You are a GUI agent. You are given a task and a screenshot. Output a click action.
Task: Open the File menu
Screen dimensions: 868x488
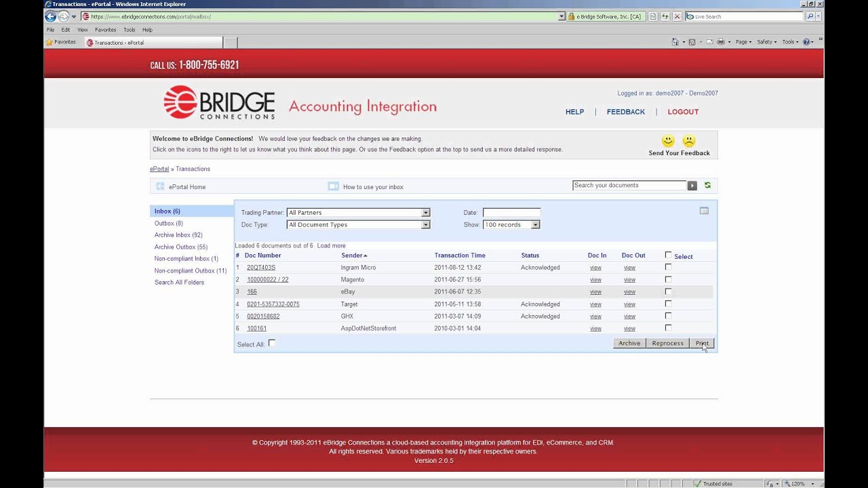[50, 30]
